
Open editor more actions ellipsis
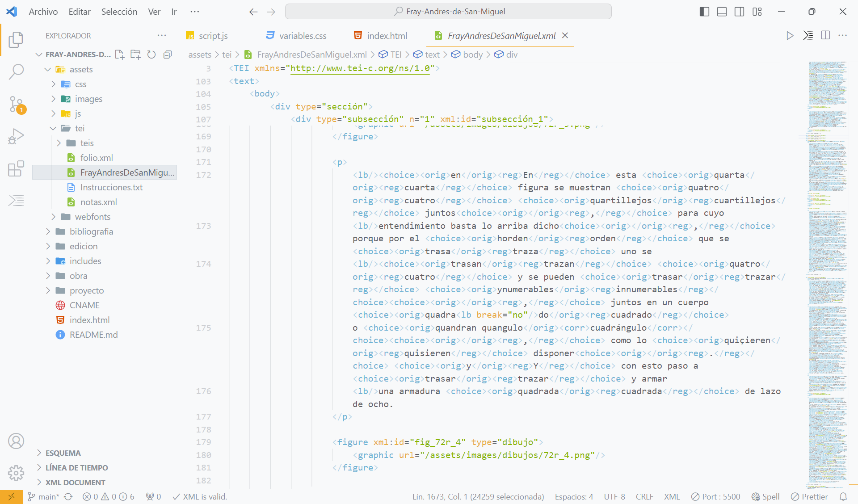[843, 35]
